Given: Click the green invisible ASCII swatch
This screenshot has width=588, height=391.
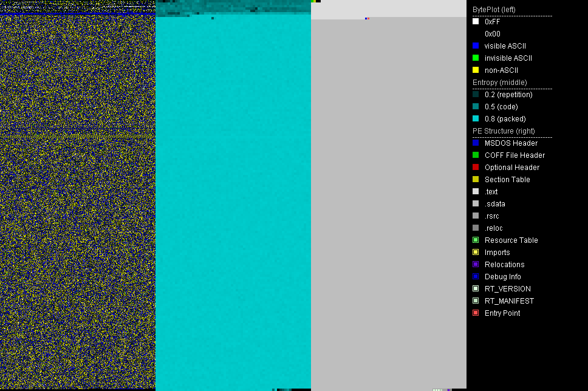Looking at the screenshot, I should 476,58.
